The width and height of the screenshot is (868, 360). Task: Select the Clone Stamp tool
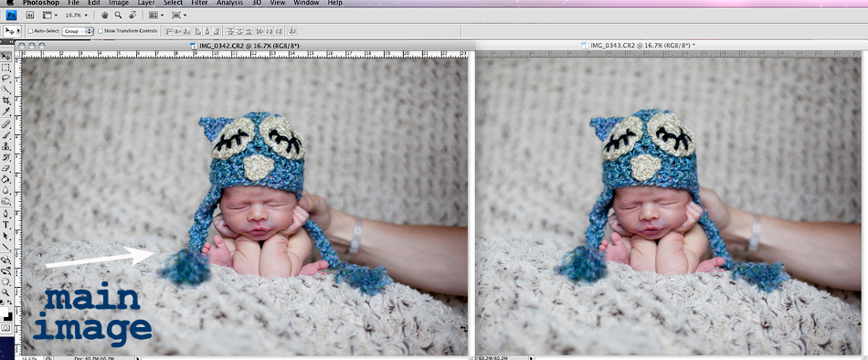point(6,145)
